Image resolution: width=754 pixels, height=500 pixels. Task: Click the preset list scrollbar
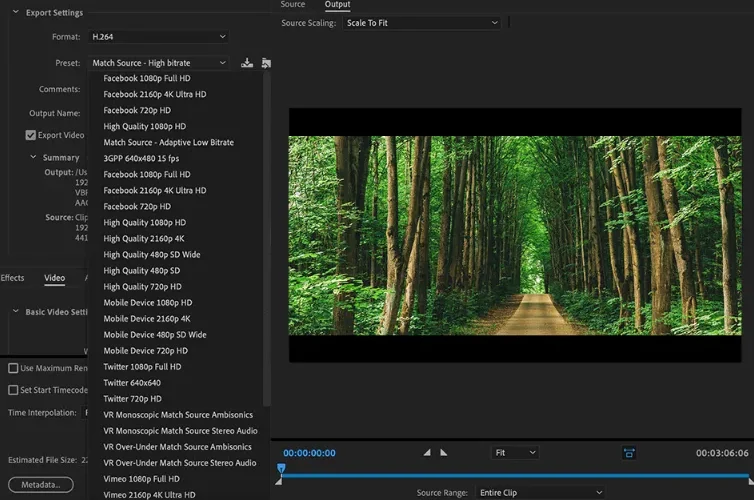(x=266, y=238)
